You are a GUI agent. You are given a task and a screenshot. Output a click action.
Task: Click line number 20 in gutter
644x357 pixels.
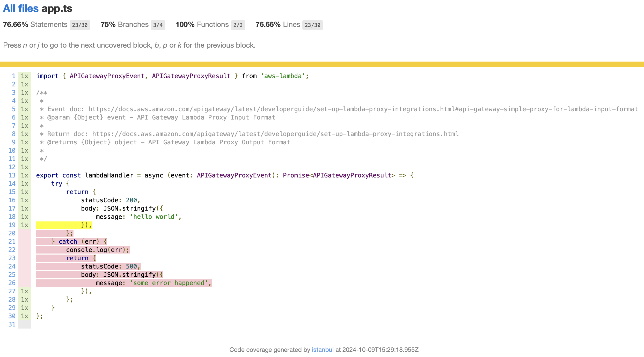point(12,233)
